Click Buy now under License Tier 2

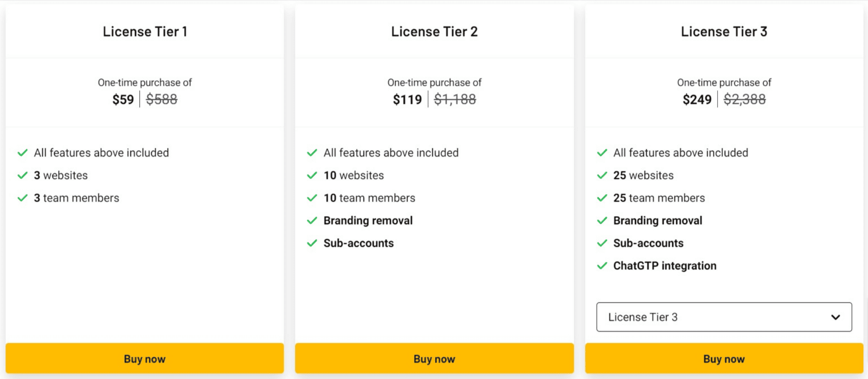tap(434, 359)
